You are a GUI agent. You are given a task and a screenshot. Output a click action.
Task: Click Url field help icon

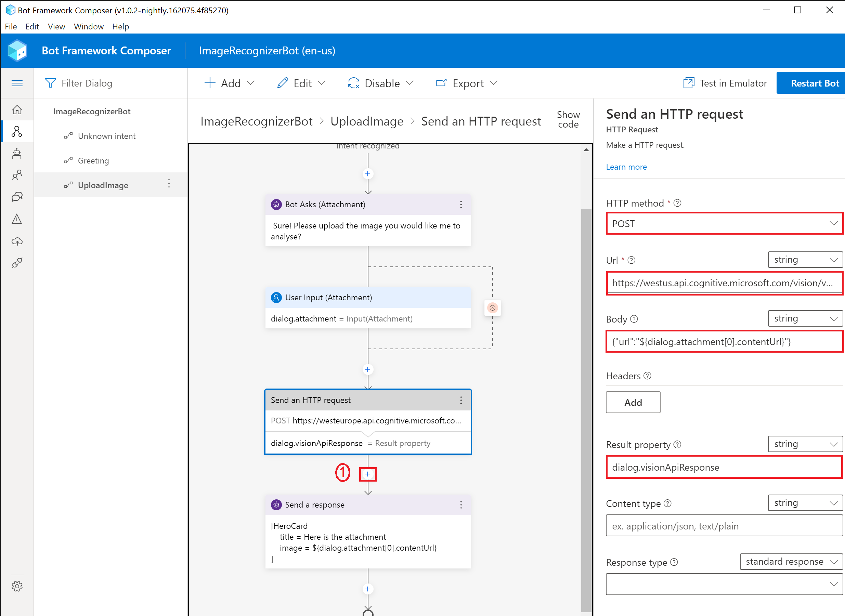coord(631,260)
